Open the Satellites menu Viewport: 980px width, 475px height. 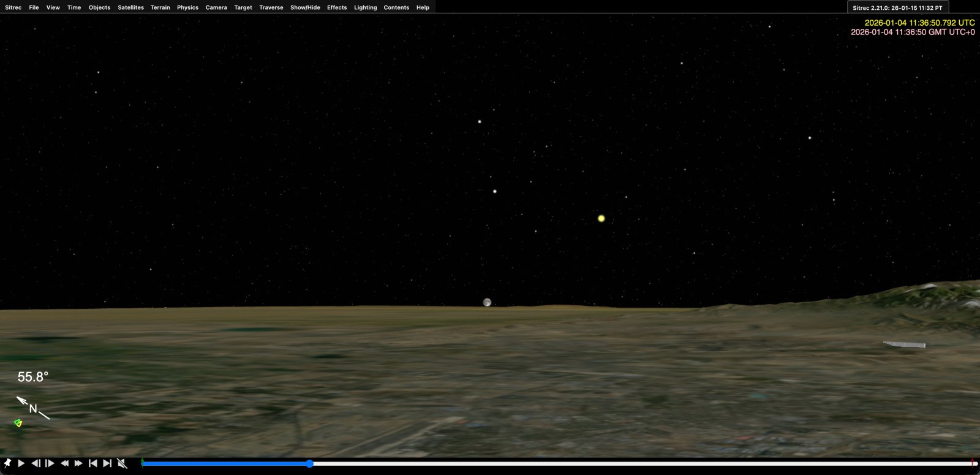130,7
